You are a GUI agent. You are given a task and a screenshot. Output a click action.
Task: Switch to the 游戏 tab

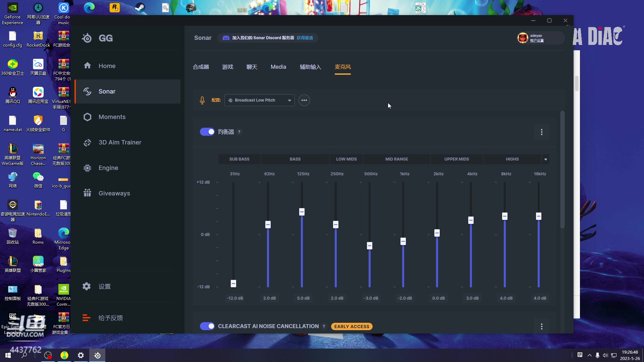(x=227, y=67)
